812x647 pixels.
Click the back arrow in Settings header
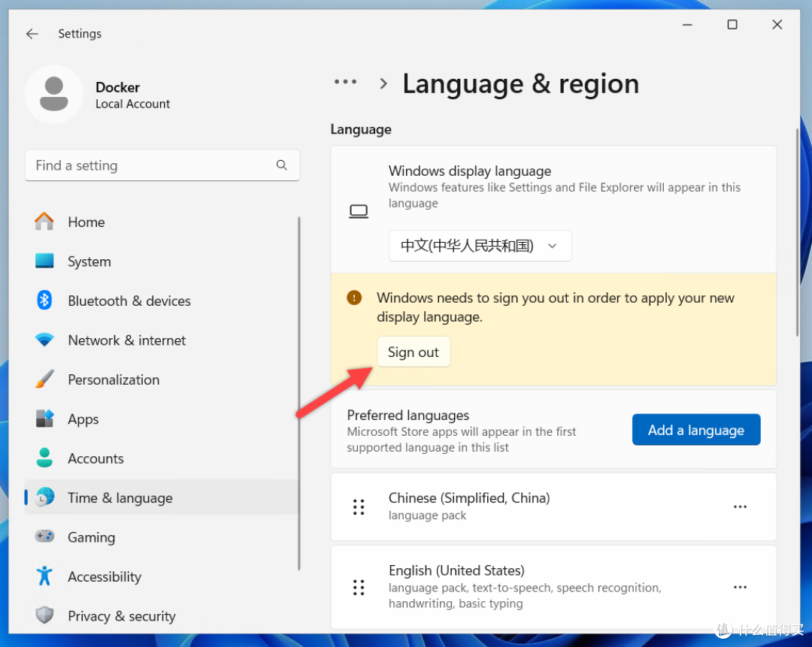tap(32, 34)
